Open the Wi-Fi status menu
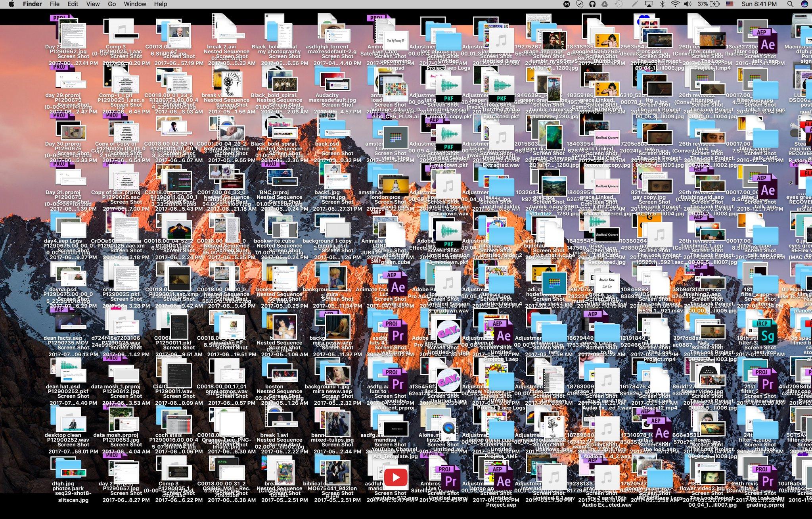Image resolution: width=812 pixels, height=519 pixels. pyautogui.click(x=675, y=4)
